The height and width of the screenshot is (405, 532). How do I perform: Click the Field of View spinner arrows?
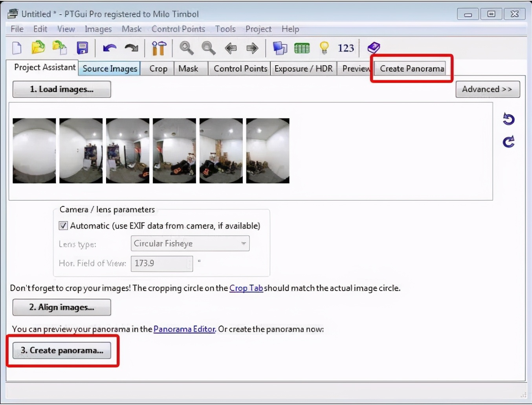(x=190, y=263)
